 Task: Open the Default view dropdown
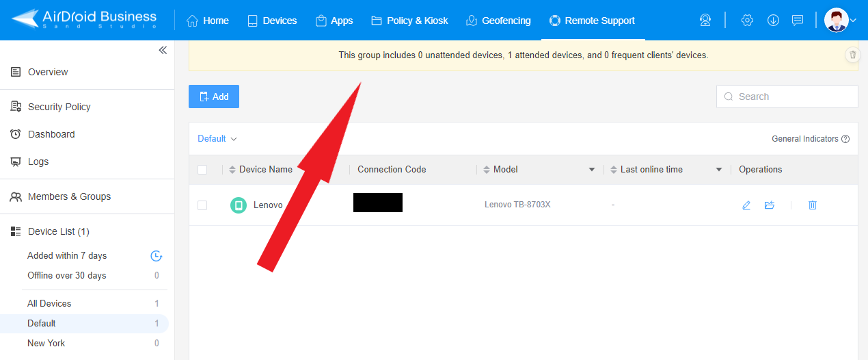[217, 138]
